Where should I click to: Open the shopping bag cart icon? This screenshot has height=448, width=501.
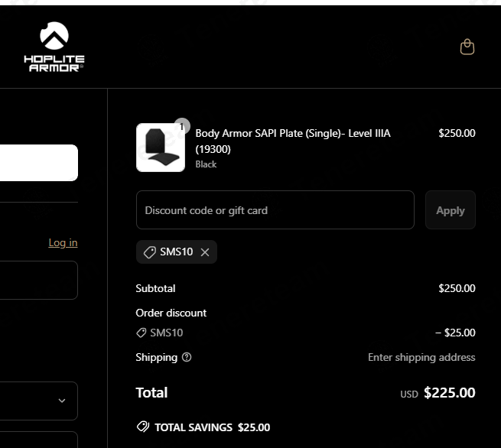coord(467,47)
